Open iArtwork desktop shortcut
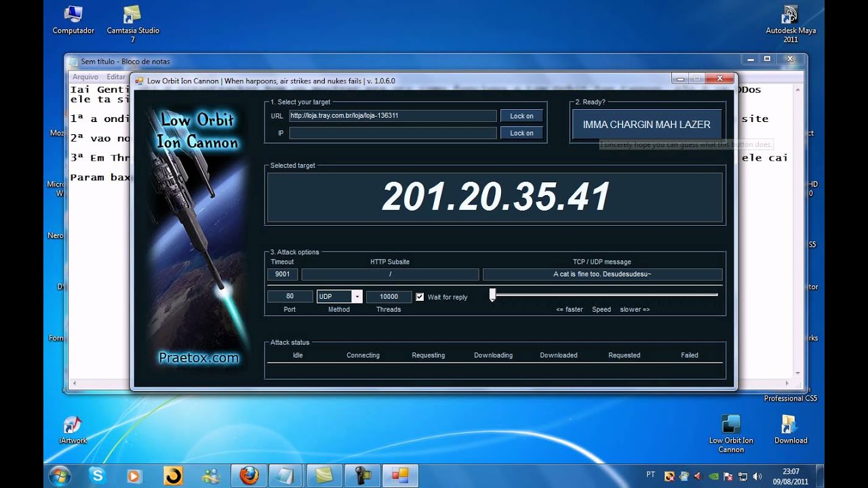Viewport: 868px width, 488px height. [73, 430]
